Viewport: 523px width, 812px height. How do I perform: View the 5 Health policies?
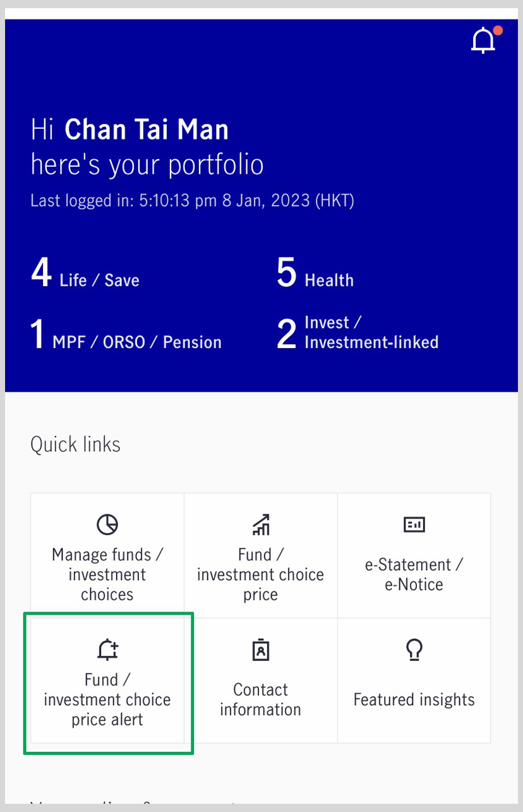click(x=315, y=275)
